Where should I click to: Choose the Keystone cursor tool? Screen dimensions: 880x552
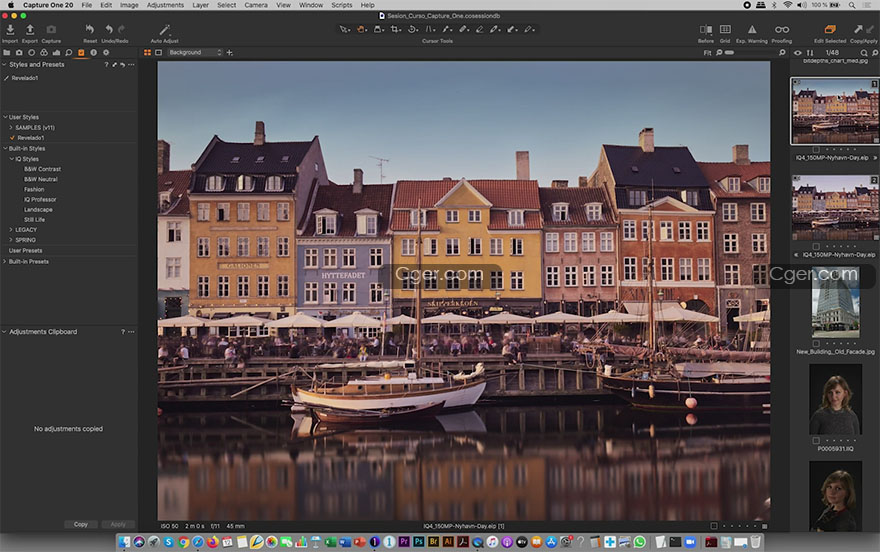tap(430, 29)
